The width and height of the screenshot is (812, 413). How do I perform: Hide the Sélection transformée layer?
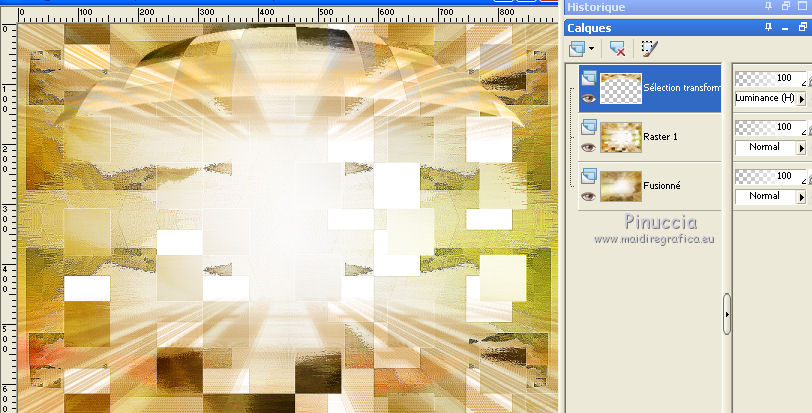(x=588, y=98)
